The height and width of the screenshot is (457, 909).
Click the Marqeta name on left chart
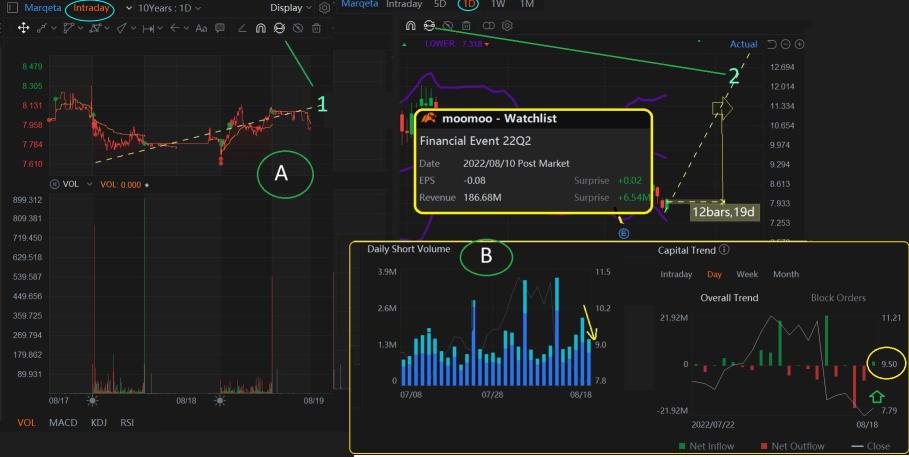point(43,8)
